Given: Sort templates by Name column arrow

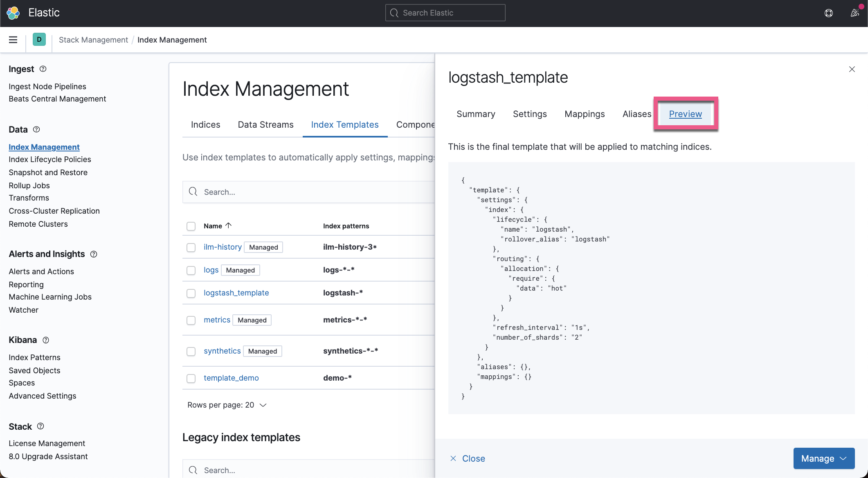Looking at the screenshot, I should coord(229,225).
